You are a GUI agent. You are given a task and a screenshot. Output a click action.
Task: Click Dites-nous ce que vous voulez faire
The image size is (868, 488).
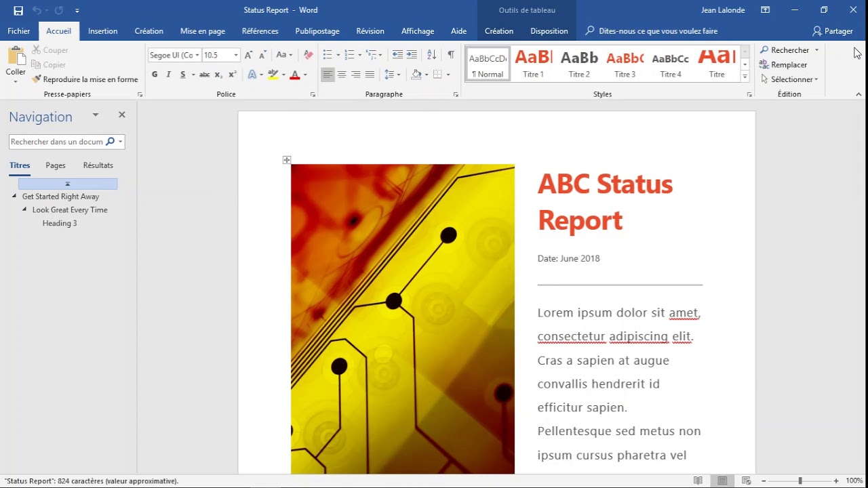(x=650, y=31)
